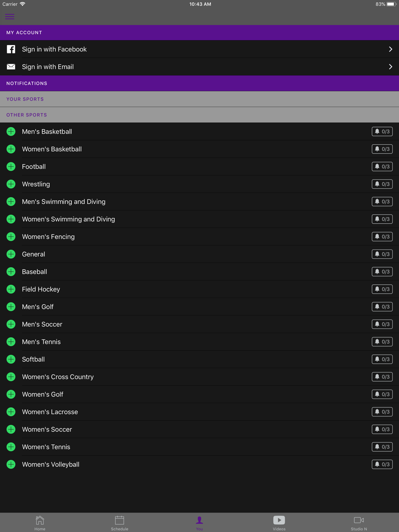Add Women's Volleyball with plus icon
399x532 pixels.
point(11,465)
